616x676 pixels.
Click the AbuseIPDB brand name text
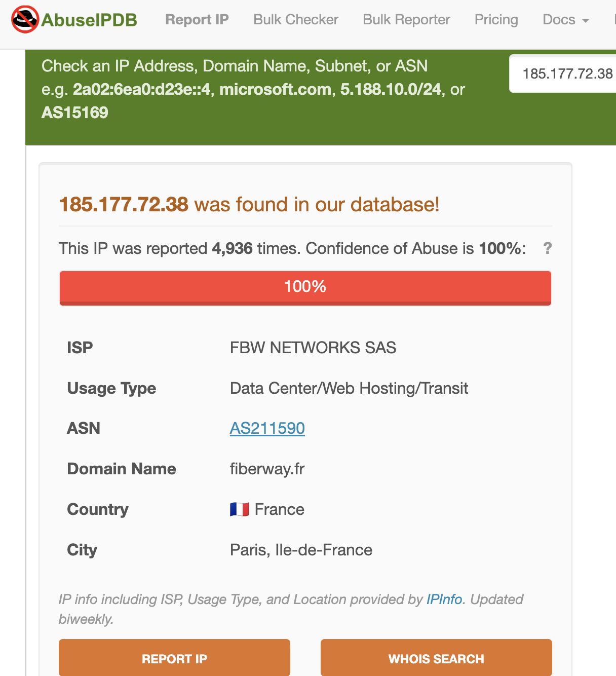click(89, 20)
